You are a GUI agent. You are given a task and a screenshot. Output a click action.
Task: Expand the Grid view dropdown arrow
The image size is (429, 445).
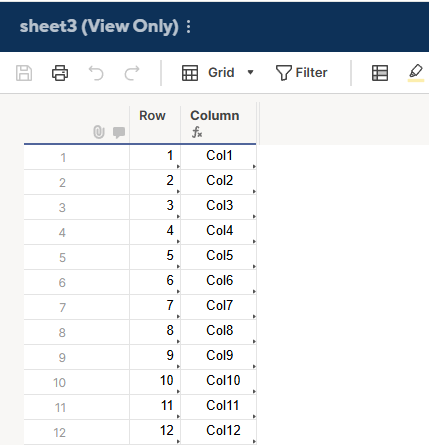[x=250, y=72]
